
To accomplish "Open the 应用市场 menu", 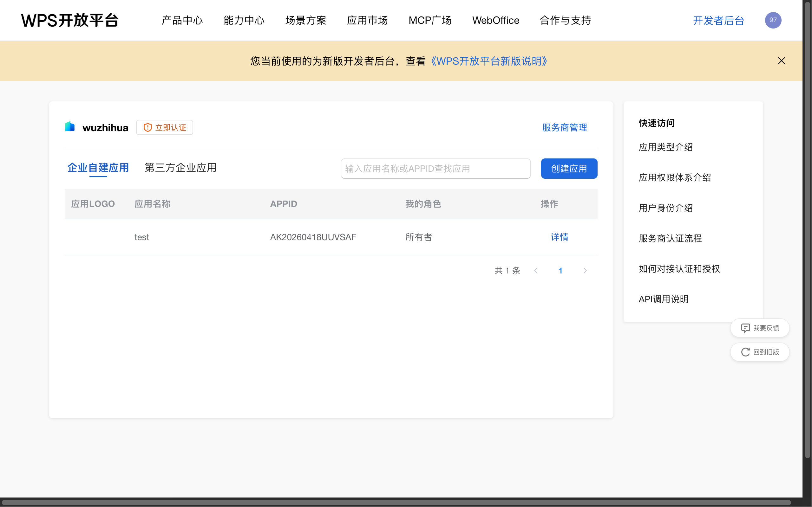I will [367, 20].
